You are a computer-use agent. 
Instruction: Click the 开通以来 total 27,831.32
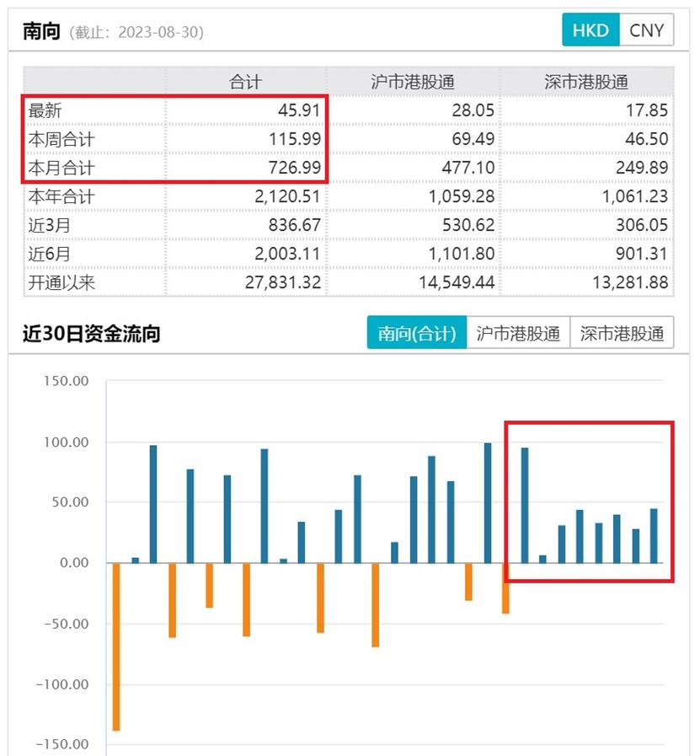283,282
